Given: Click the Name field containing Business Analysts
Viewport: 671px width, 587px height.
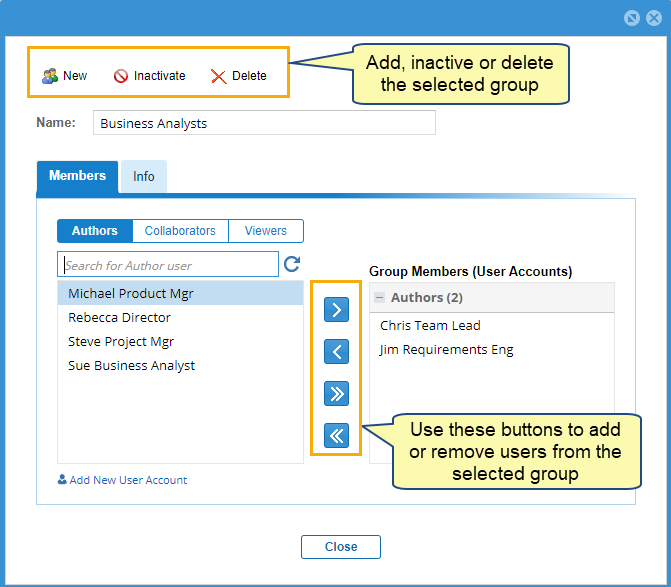Looking at the screenshot, I should pos(264,123).
